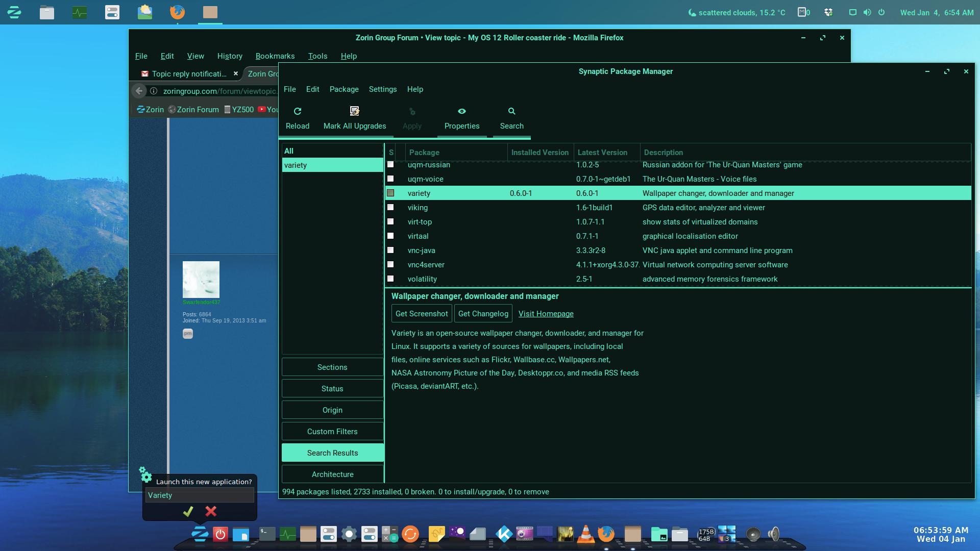Image resolution: width=980 pixels, height=551 pixels.
Task: Confirm launch with the green checkmark
Action: pos(188,511)
